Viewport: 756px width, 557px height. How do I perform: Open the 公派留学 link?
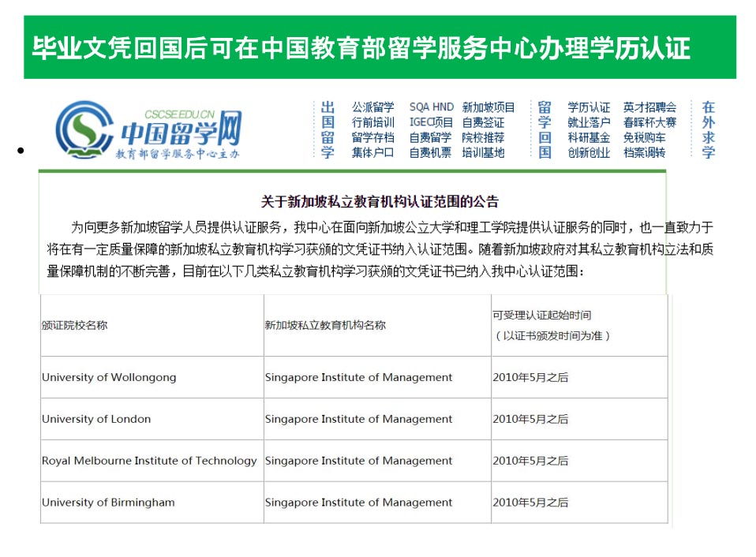(372, 107)
